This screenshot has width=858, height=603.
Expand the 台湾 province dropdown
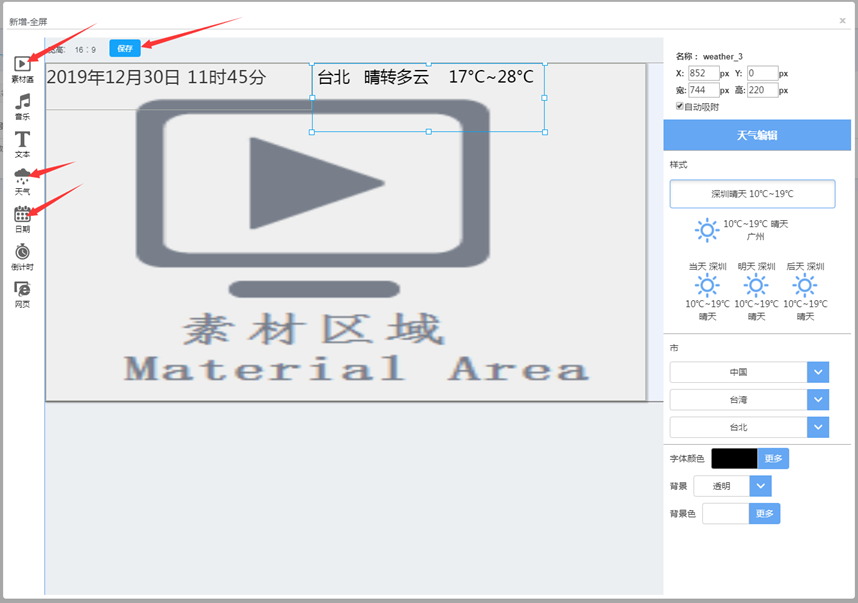pos(818,400)
